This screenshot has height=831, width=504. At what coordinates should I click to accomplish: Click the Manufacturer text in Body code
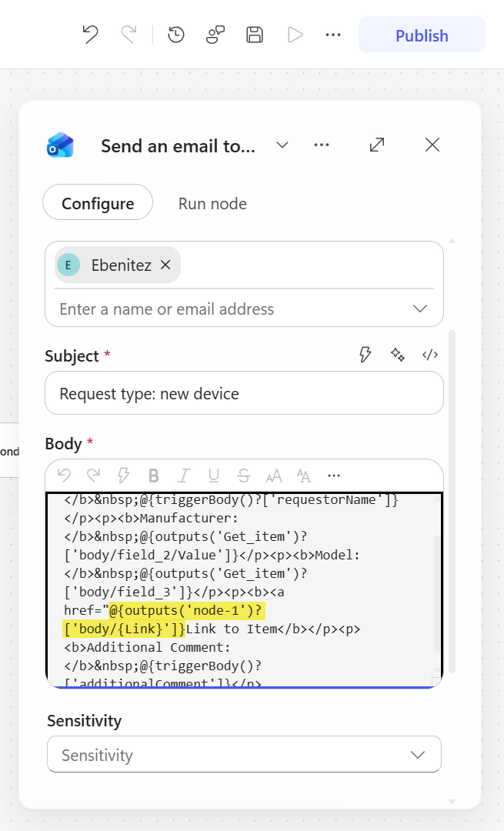tap(189, 519)
